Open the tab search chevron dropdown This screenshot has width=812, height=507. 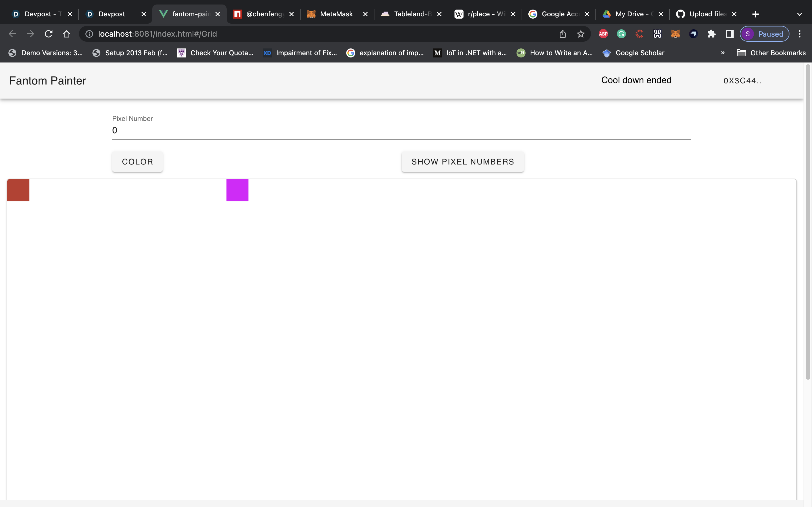[x=799, y=14]
